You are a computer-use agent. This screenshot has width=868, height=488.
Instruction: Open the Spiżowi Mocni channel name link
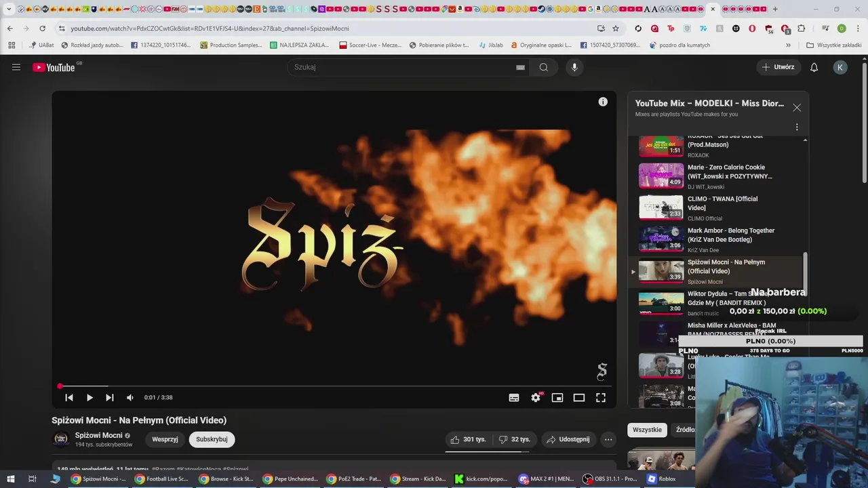coord(99,435)
